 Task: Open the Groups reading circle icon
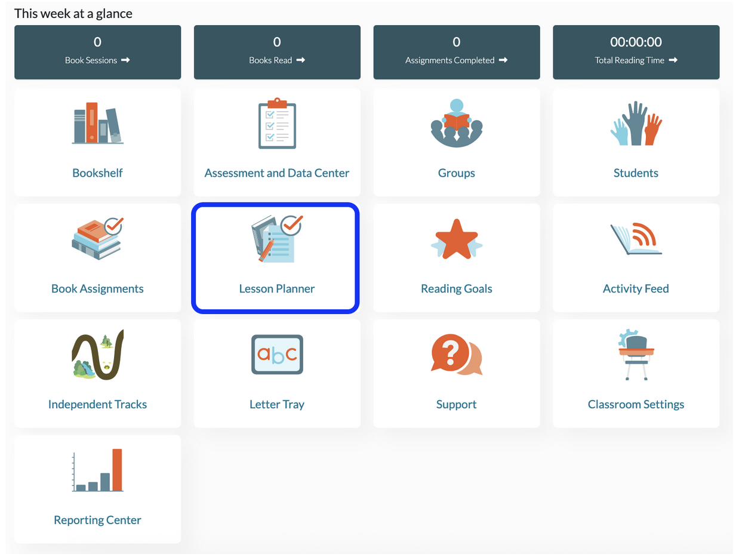(x=457, y=123)
